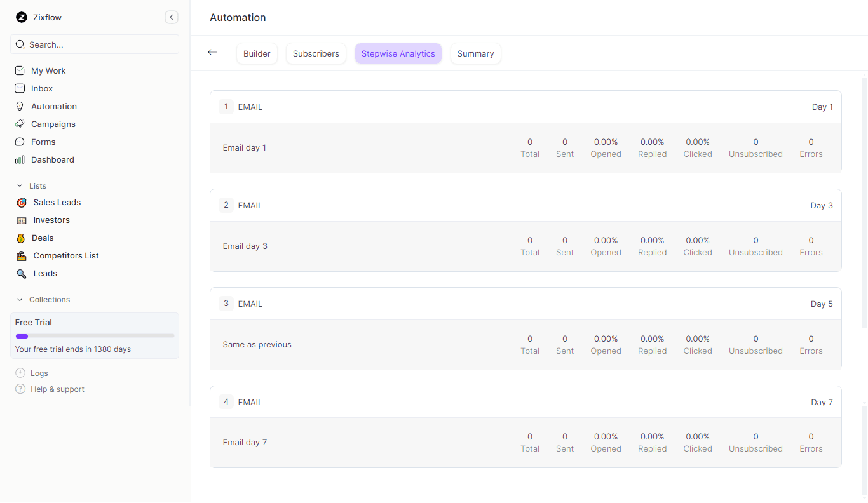This screenshot has height=503, width=868.
Task: Open the Automation lightbulb icon in sidebar
Action: pos(21,106)
